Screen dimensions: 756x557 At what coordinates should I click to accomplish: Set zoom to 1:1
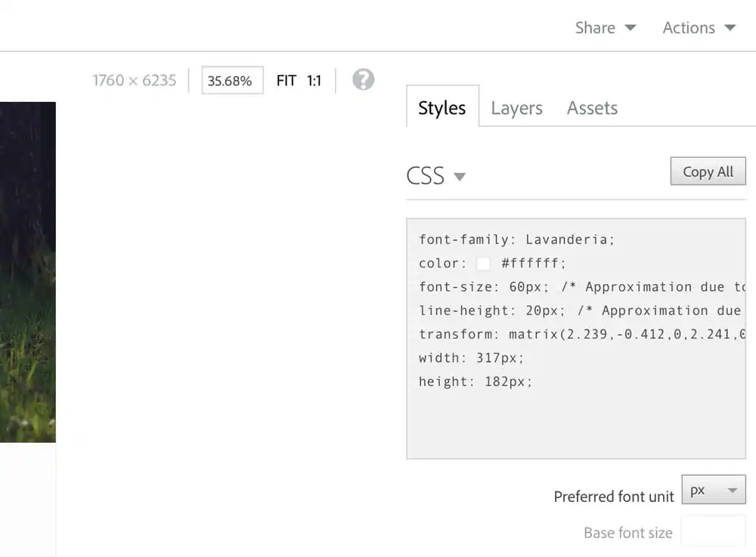point(314,80)
